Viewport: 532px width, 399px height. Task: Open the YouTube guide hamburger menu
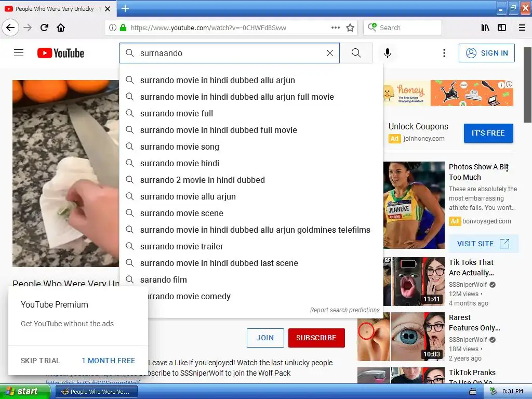[x=19, y=53]
